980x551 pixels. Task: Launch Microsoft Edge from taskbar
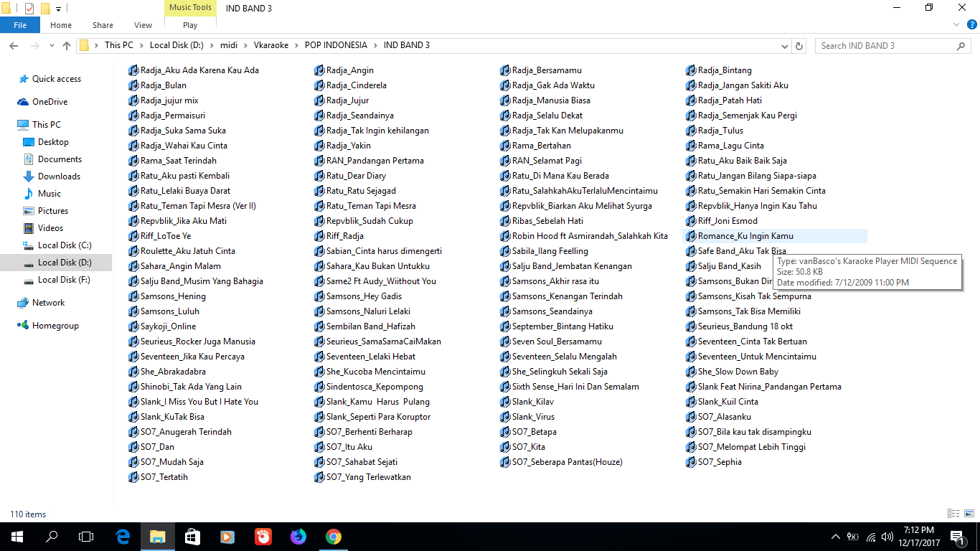click(x=123, y=537)
